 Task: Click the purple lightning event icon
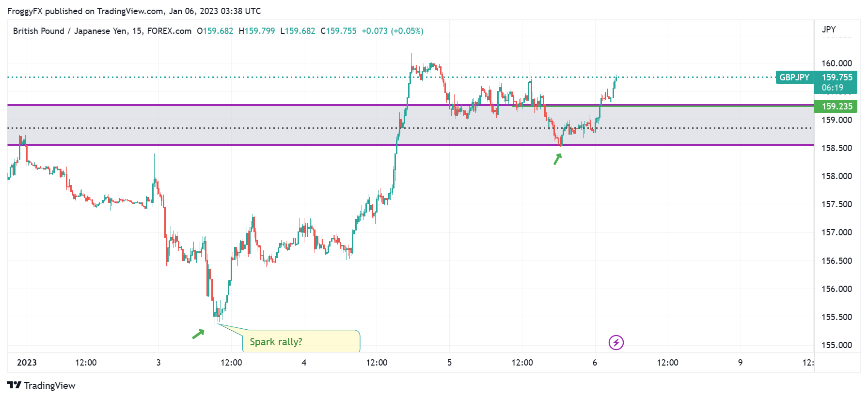(x=616, y=343)
